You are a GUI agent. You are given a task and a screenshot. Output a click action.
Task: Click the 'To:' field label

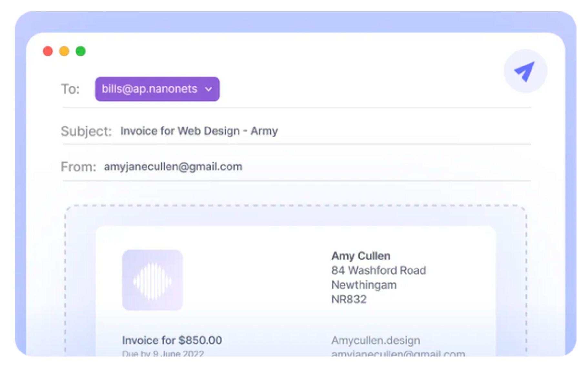(x=70, y=89)
